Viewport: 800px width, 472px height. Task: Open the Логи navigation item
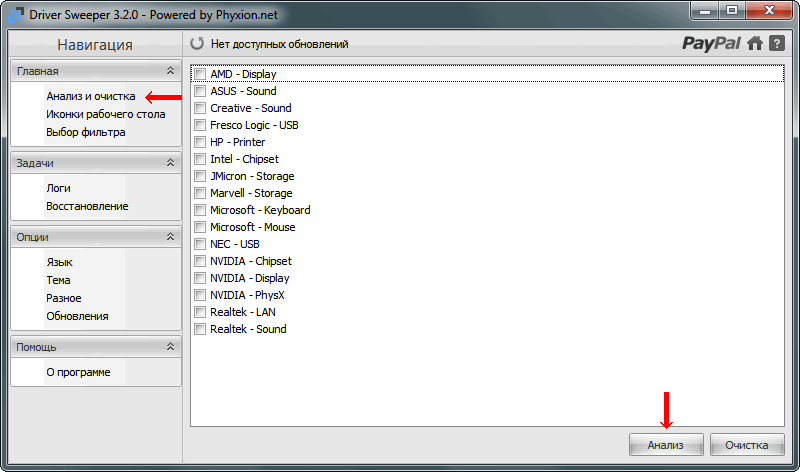tap(58, 188)
